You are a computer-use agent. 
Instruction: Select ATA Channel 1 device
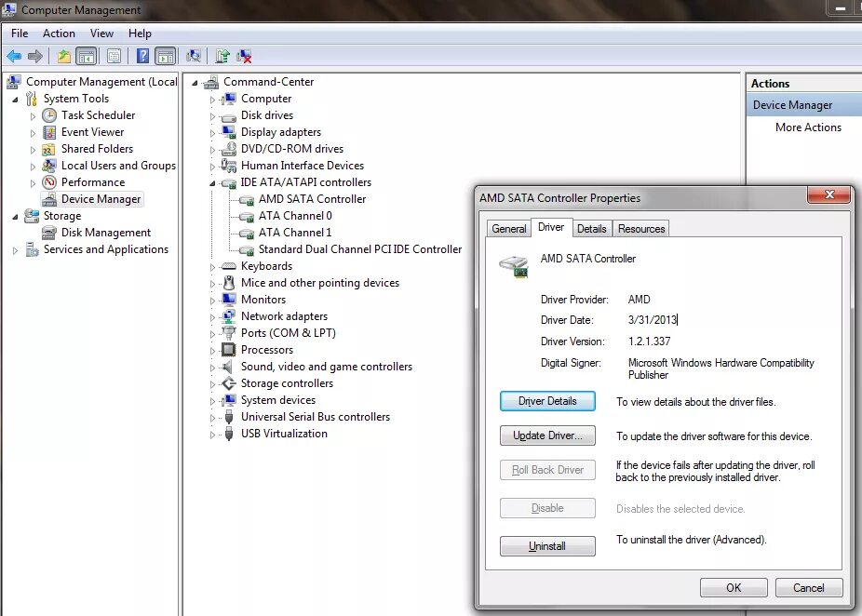click(x=295, y=233)
